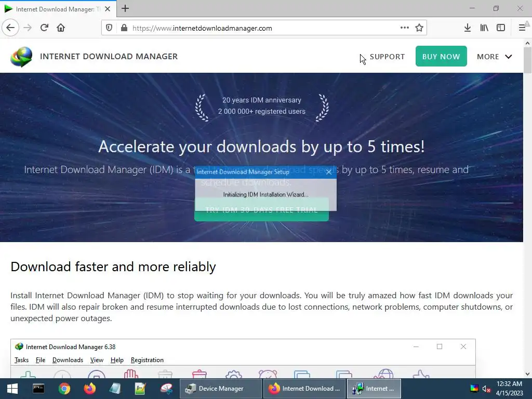This screenshot has width=532, height=399.
Task: Close the Internet Download Manager Setup dialog
Action: [x=329, y=172]
